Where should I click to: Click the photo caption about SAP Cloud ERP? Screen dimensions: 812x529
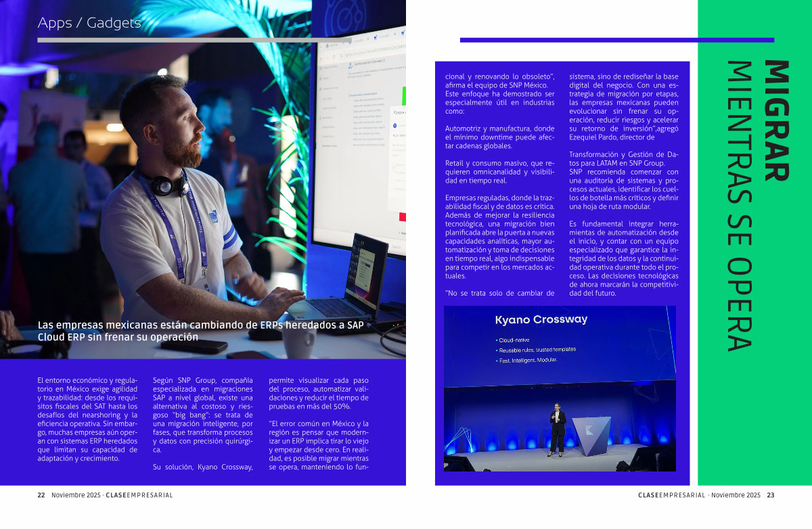click(x=200, y=331)
